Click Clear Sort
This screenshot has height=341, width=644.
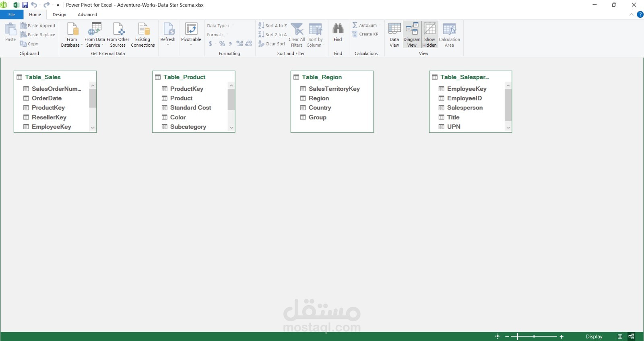coord(272,44)
